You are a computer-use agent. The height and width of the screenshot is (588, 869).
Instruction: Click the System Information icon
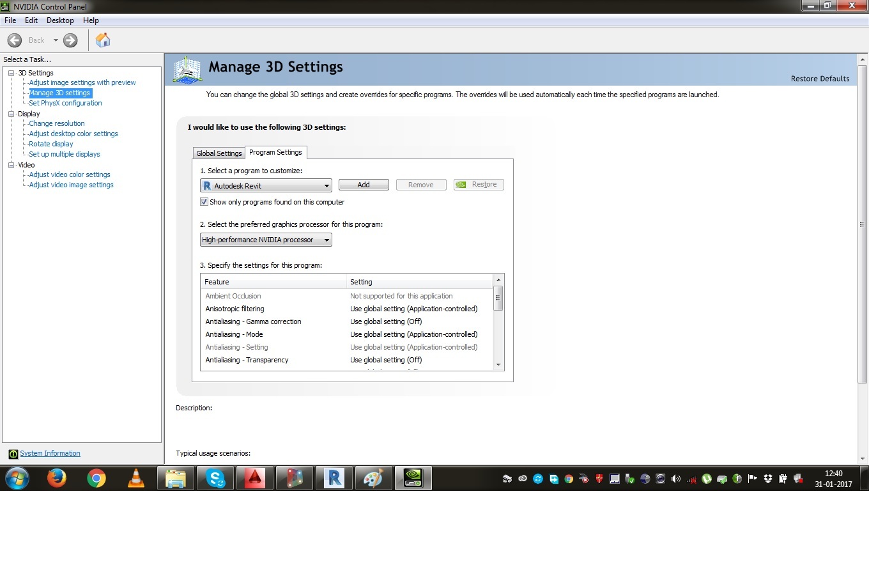coord(13,454)
